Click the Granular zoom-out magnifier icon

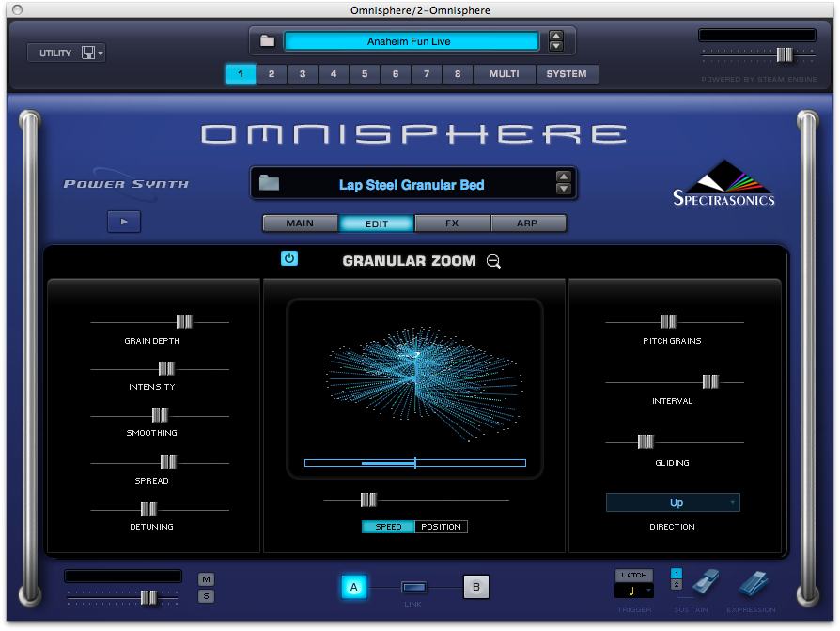coord(493,262)
